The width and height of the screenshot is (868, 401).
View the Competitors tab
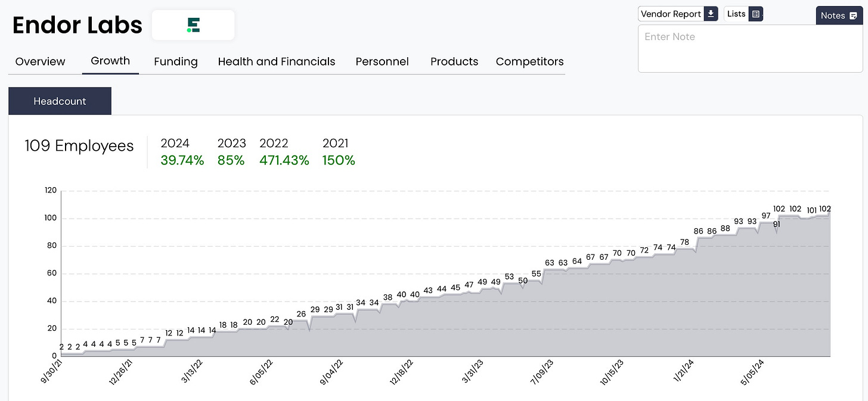pyautogui.click(x=530, y=61)
